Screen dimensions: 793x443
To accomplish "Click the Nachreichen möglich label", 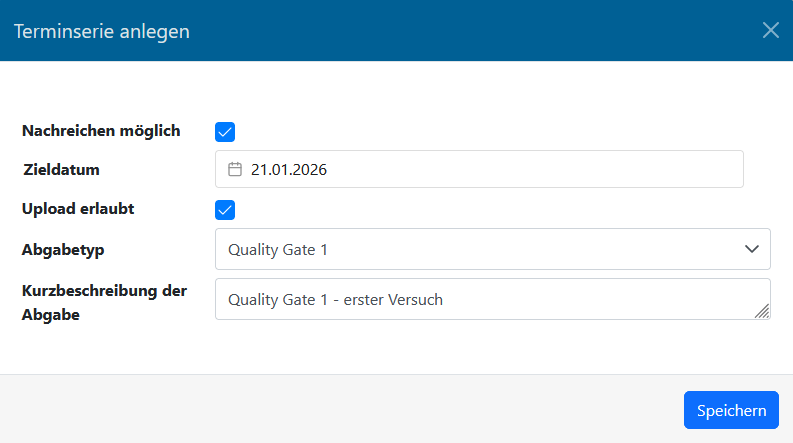I will click(101, 130).
